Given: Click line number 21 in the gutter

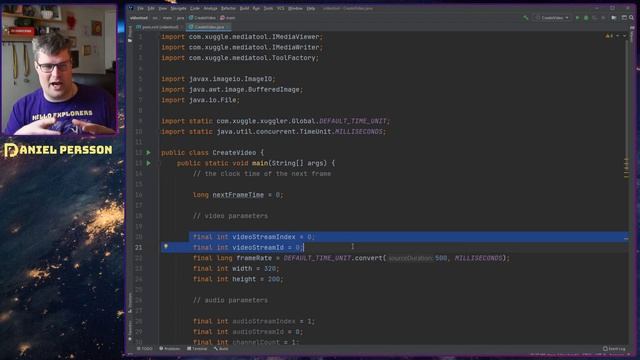Looking at the screenshot, I should [x=139, y=247].
